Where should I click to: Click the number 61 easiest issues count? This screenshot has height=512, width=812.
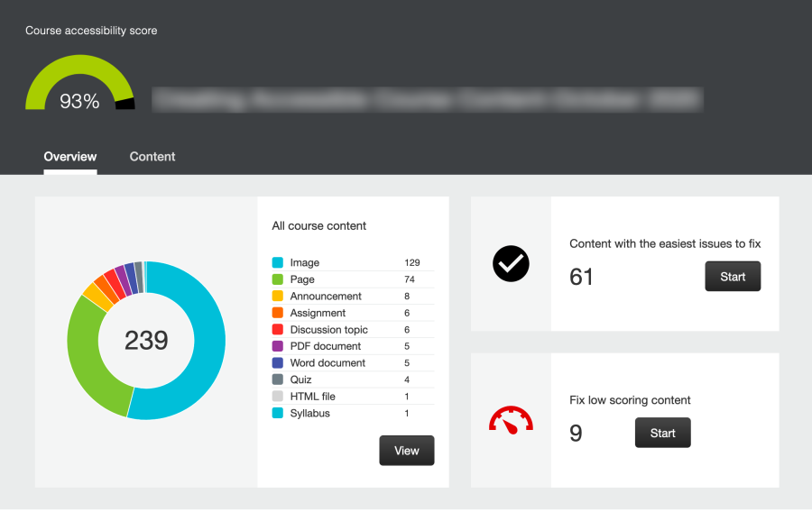click(581, 277)
